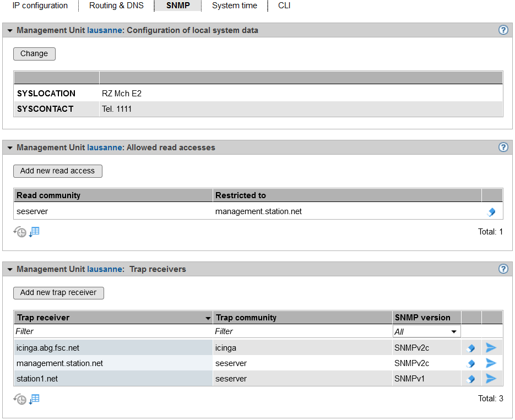Open help for Trap receivers section
The width and height of the screenshot is (515, 420).
click(x=503, y=269)
